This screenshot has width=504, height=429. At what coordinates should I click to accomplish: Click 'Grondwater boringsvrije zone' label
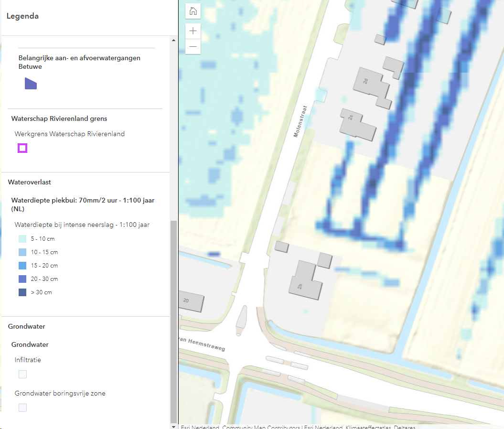[60, 393]
